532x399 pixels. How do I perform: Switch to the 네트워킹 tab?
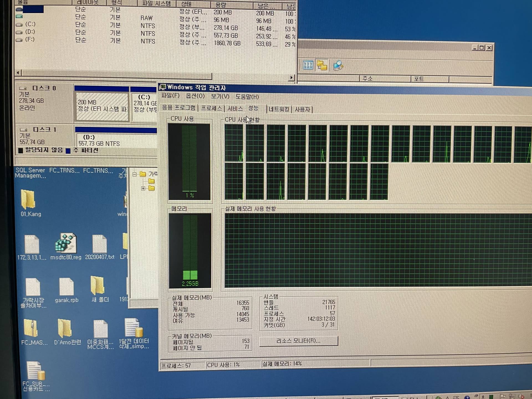pos(279,109)
